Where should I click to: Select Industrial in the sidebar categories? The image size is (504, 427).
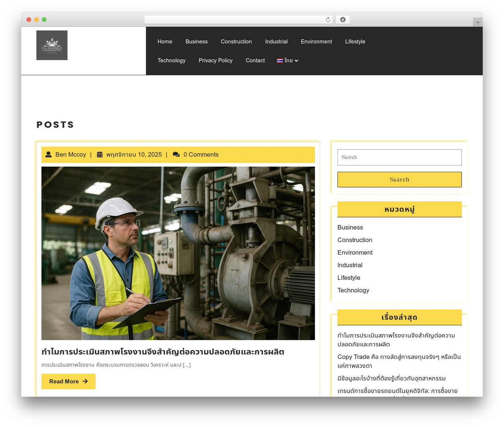click(350, 265)
